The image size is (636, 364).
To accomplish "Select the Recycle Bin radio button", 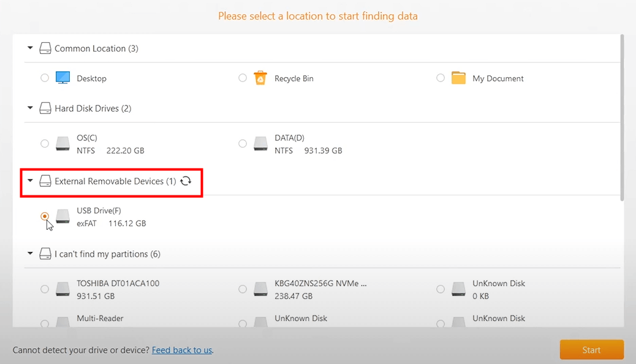I will (x=243, y=78).
